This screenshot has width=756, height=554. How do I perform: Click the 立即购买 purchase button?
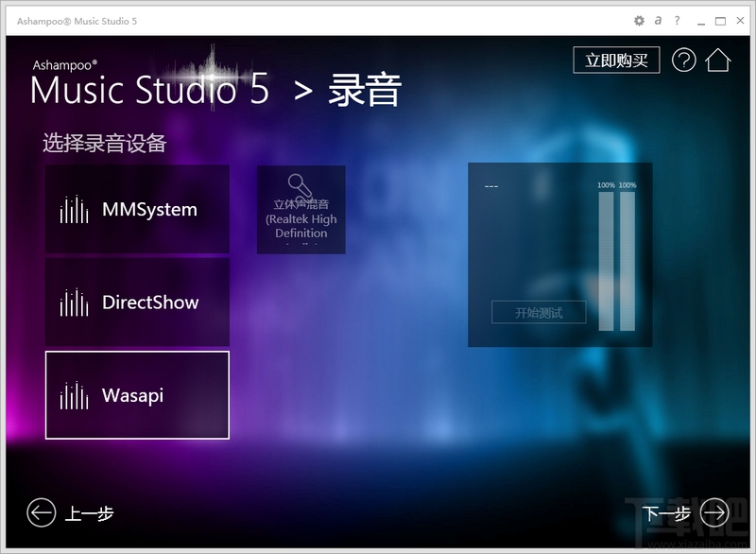point(616,60)
